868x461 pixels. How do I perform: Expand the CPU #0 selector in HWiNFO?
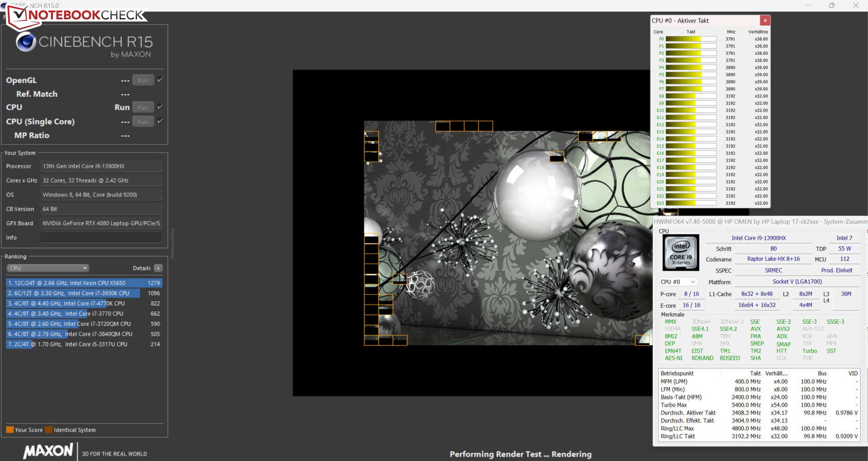point(678,282)
